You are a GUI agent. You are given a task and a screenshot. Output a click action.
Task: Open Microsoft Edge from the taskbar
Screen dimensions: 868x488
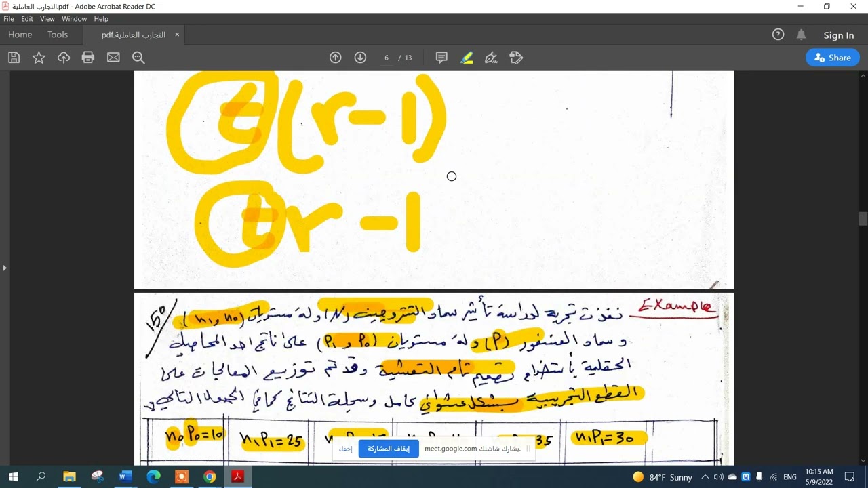[153, 477]
